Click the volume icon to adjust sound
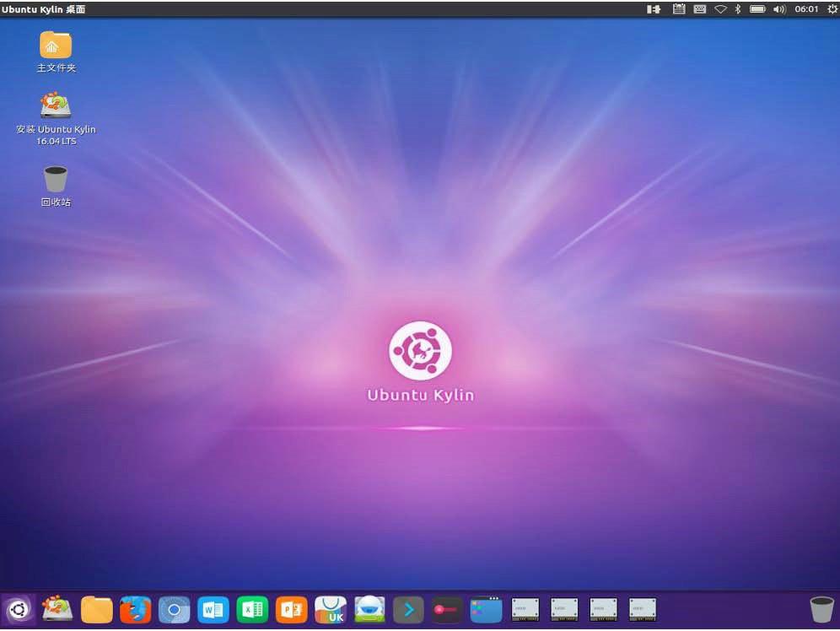 click(779, 9)
